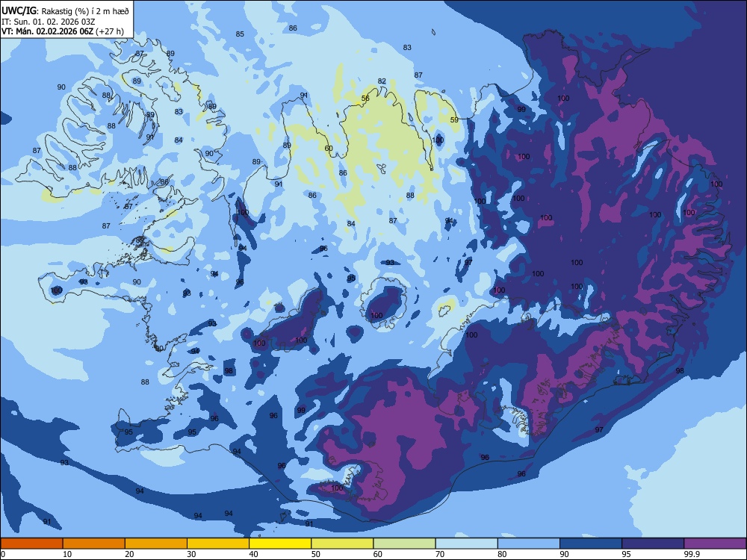Click the humidity value 85 near the top
Screen dimensions: 747x560
(240, 34)
